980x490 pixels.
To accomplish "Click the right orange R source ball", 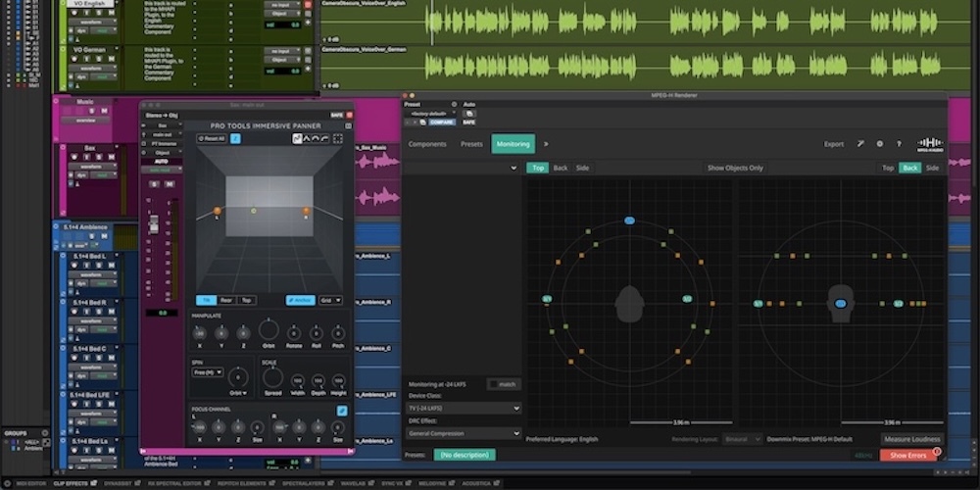I will point(306,211).
